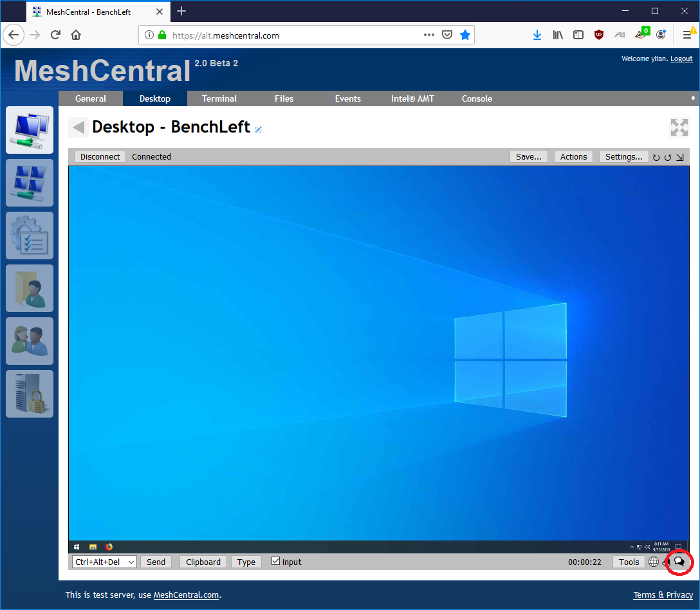Click the Save... button

click(x=529, y=157)
